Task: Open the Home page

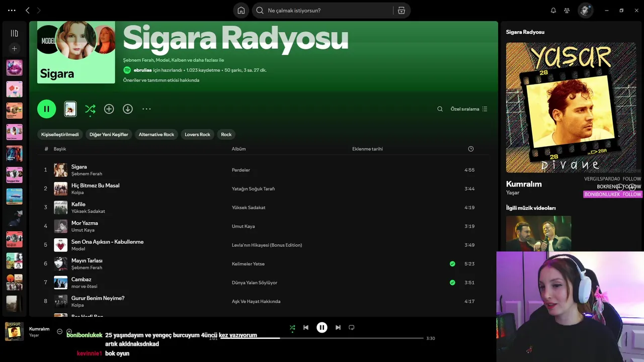Action: pos(241,11)
